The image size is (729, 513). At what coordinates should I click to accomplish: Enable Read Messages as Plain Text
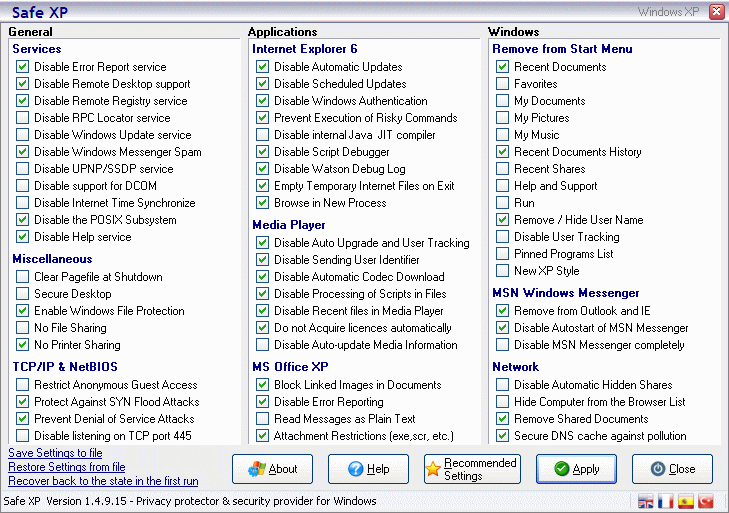coord(262,419)
